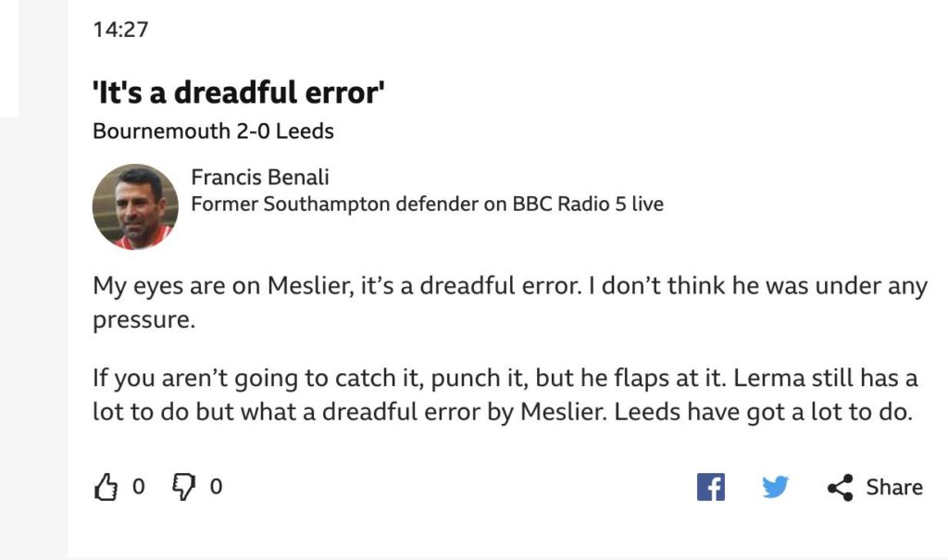Share this post on Facebook
The image size is (948, 560).
[710, 487]
